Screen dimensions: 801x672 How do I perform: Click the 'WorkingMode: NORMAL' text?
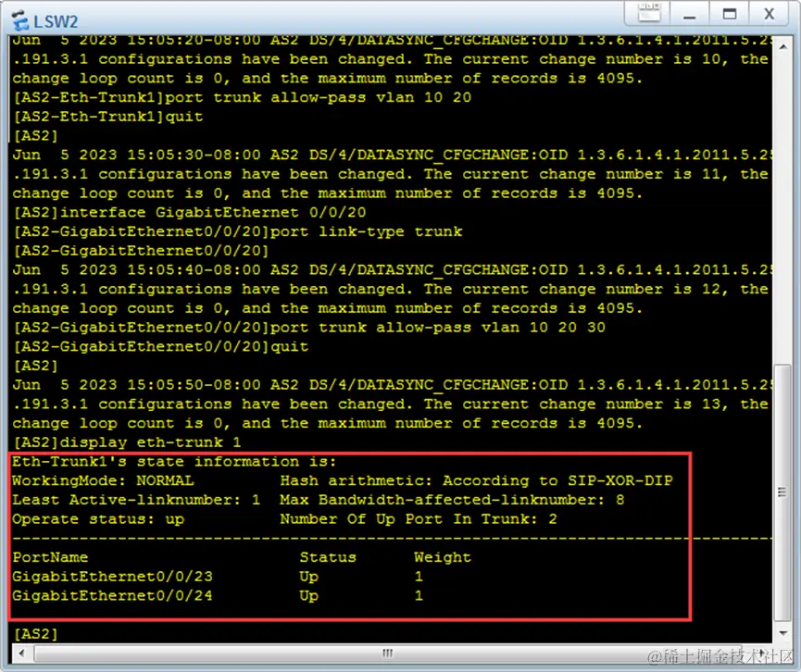(x=103, y=480)
